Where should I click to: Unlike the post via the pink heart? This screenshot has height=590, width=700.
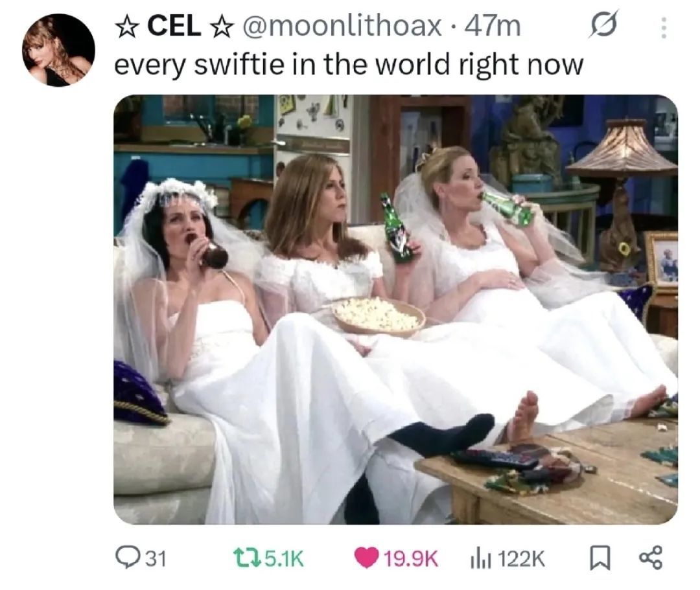[x=366, y=558]
